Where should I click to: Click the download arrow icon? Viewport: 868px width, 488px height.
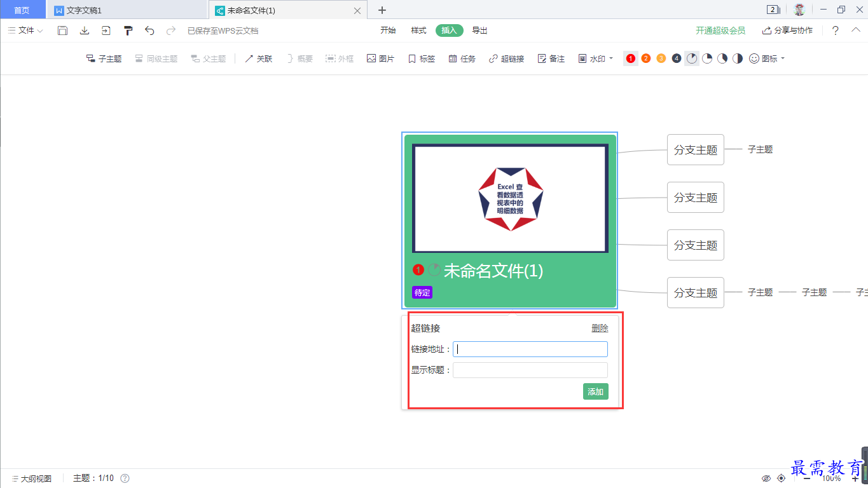pos(84,30)
